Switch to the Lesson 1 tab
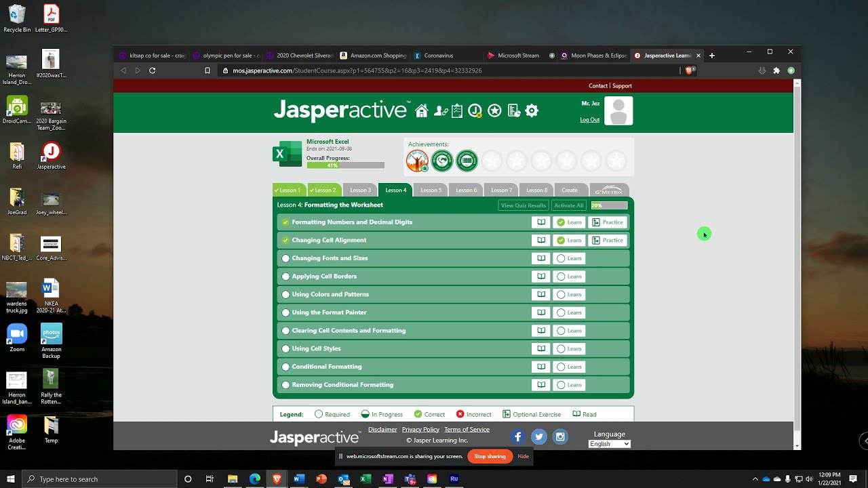 (290, 190)
